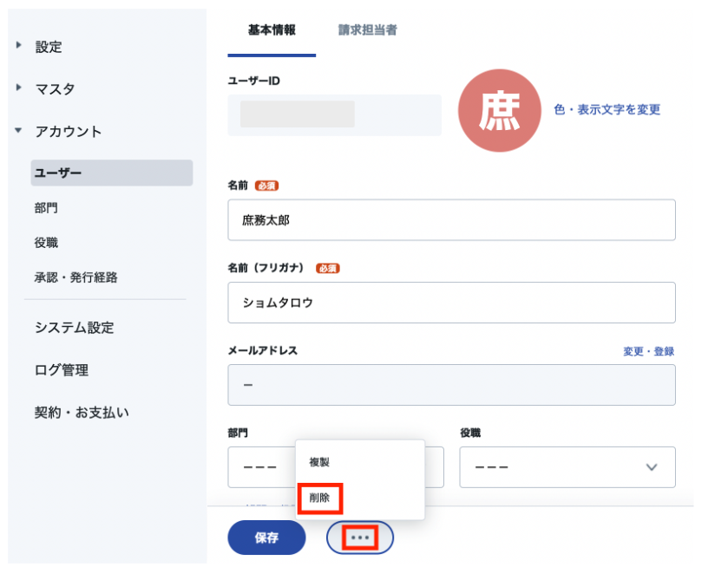This screenshot has width=728, height=567.
Task: Click the 保存 button
Action: click(x=266, y=538)
